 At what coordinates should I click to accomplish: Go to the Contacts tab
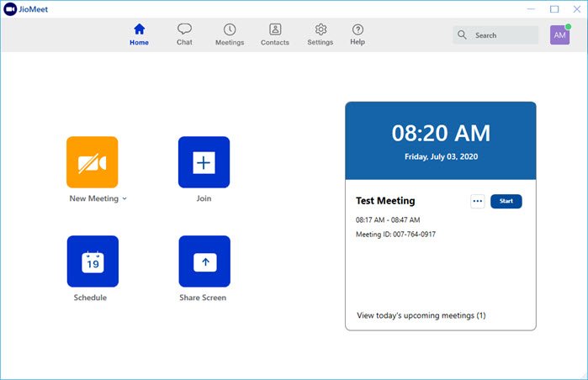[x=275, y=34]
